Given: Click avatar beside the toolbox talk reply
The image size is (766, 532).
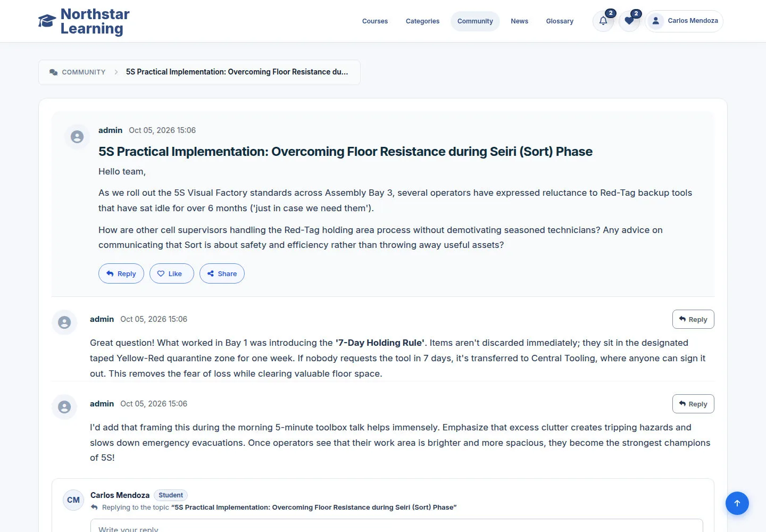Looking at the screenshot, I should pos(64,408).
